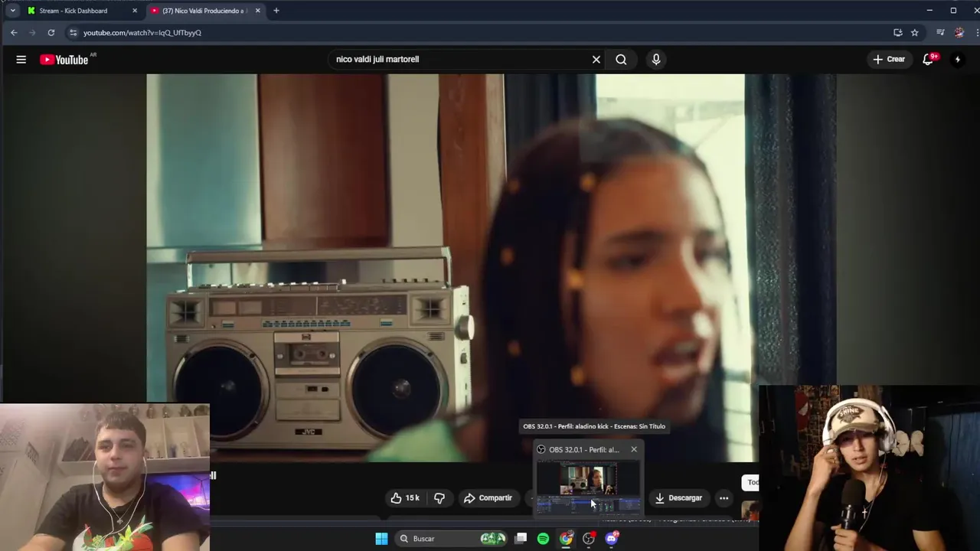Go to the YouTube home logo
The width and height of the screenshot is (980, 551).
pos(64,60)
